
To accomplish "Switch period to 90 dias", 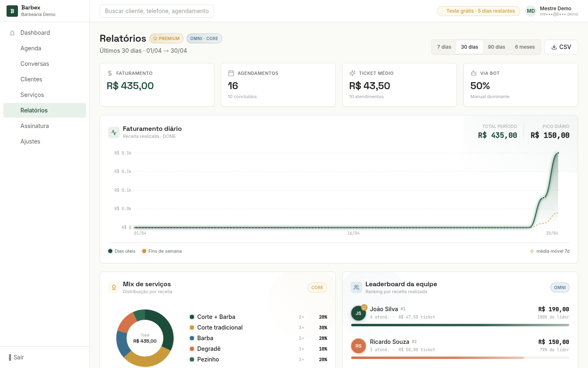I will coord(497,47).
